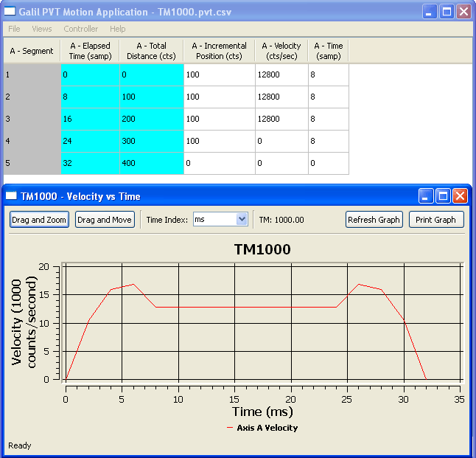Click the TM1000 graph window icon

tap(11, 196)
